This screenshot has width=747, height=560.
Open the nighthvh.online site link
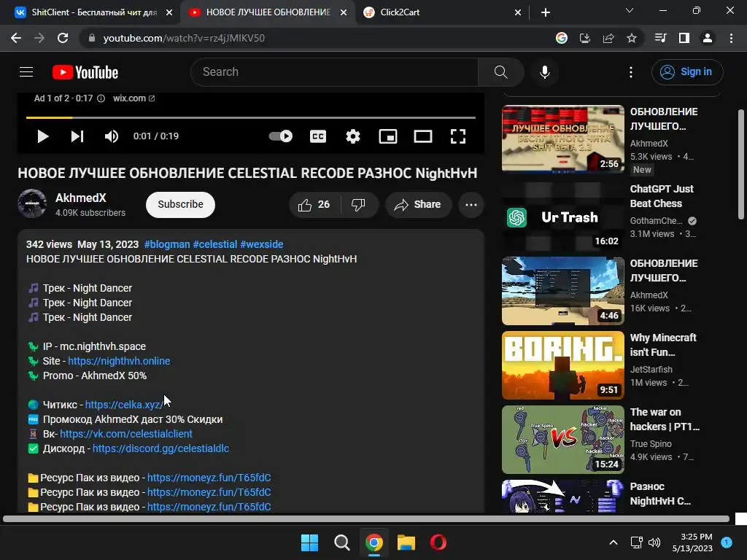[x=119, y=361]
